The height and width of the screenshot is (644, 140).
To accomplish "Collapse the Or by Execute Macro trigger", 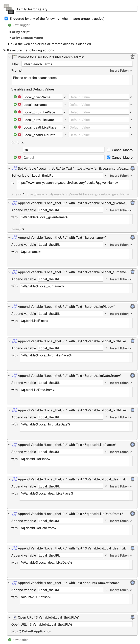I will [10, 38].
